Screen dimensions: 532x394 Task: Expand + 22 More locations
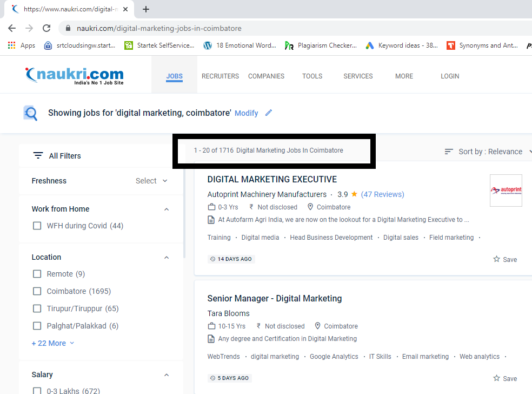52,343
